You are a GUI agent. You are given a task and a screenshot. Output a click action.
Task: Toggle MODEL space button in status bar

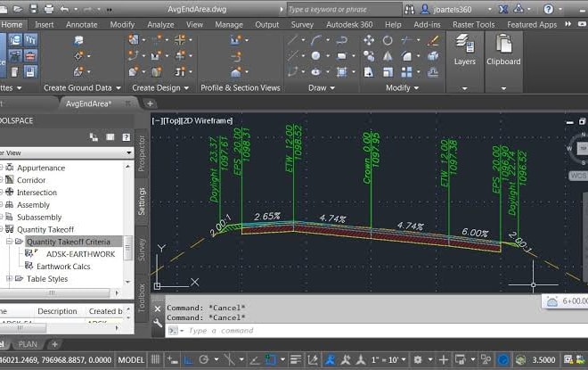(x=131, y=360)
